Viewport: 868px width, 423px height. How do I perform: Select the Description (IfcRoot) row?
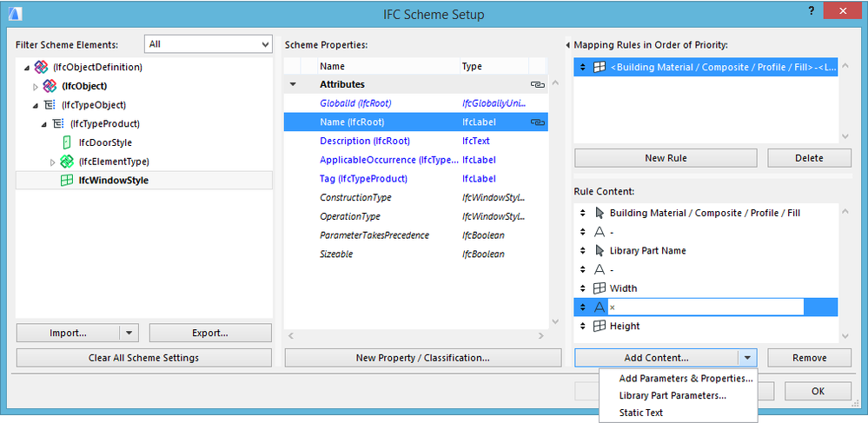point(415,142)
